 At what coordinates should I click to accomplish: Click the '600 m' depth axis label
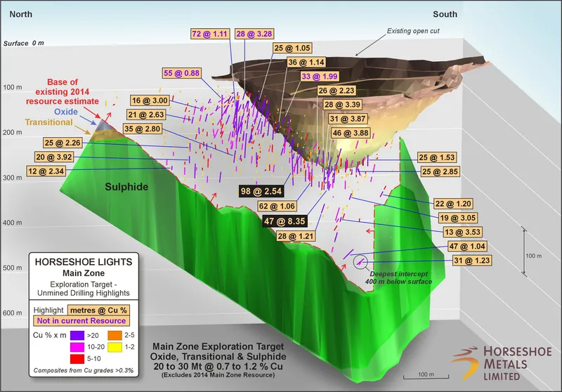(x=13, y=313)
